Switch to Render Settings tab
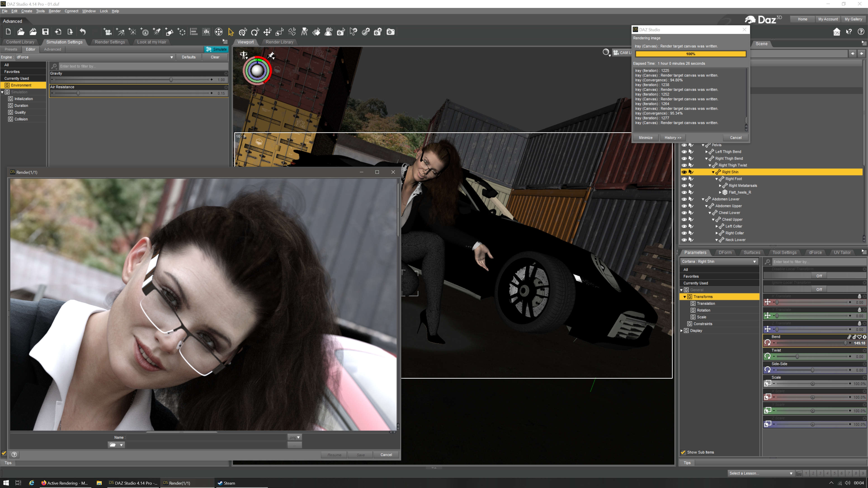Screen dimensions: 868x488 (x=110, y=42)
